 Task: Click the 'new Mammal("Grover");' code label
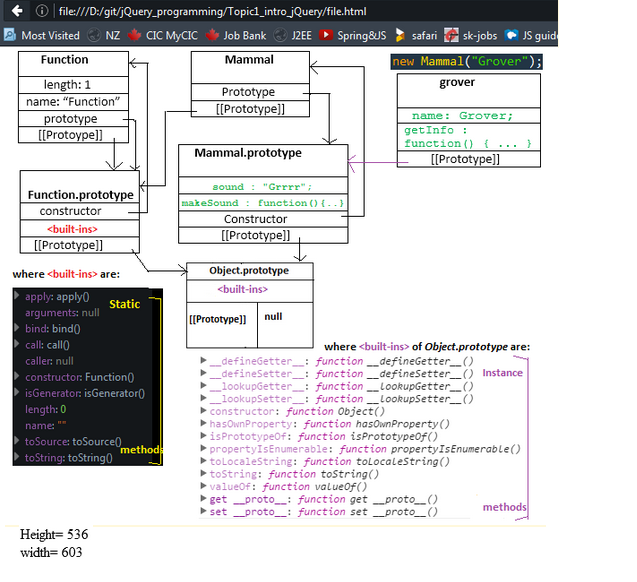coord(466,62)
